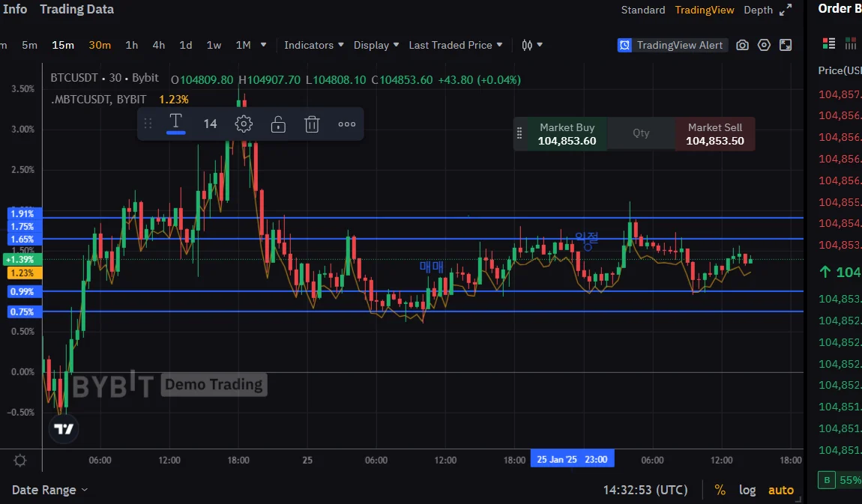The width and height of the screenshot is (862, 504).
Task: Click BTCUSDT 30 Bybit symbol title
Action: pyautogui.click(x=104, y=78)
